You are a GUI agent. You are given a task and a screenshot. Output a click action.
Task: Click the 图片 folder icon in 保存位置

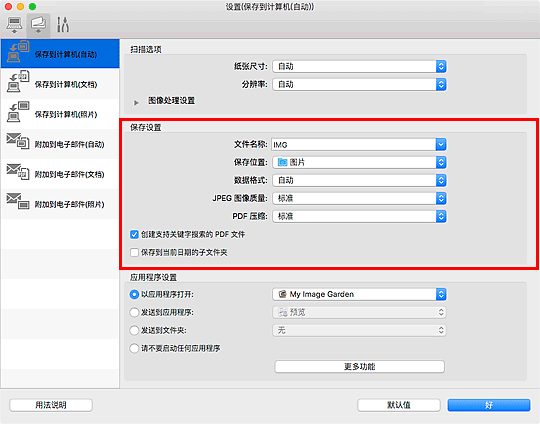(x=282, y=162)
